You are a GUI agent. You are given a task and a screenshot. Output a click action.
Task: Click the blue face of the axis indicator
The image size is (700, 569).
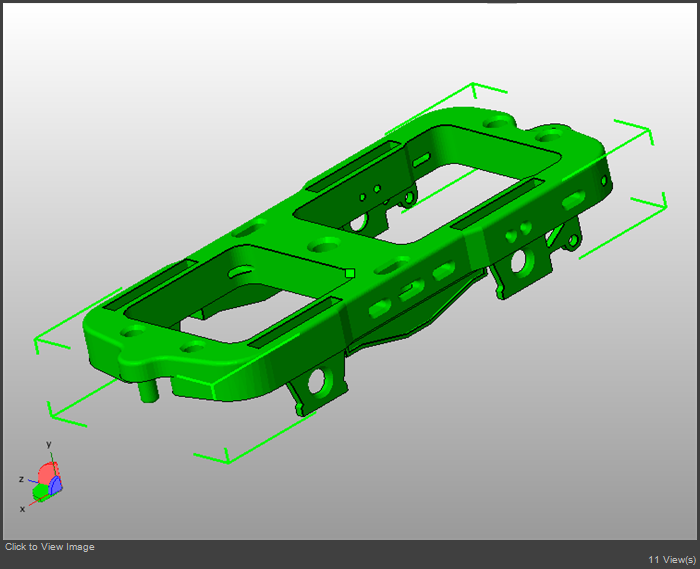click(x=57, y=485)
